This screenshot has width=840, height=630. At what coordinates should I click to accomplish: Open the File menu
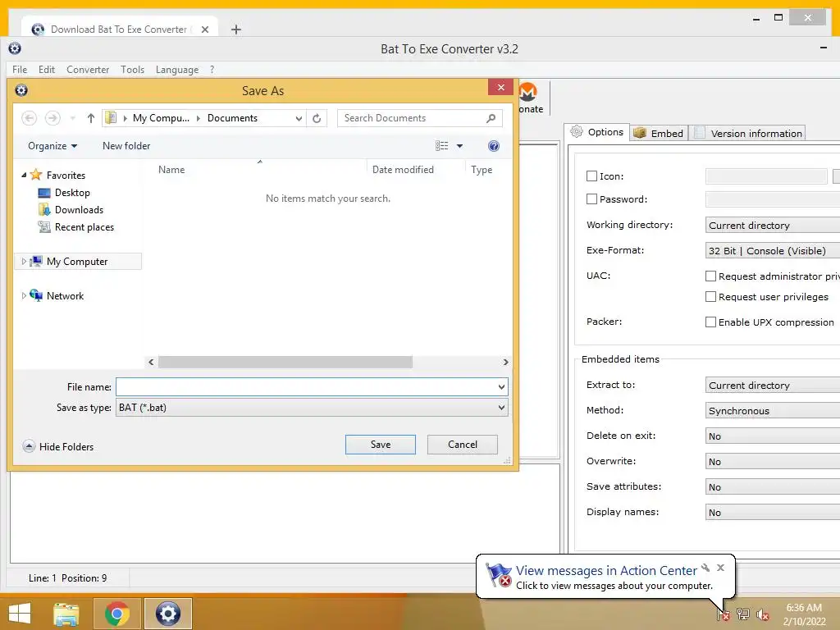20,70
